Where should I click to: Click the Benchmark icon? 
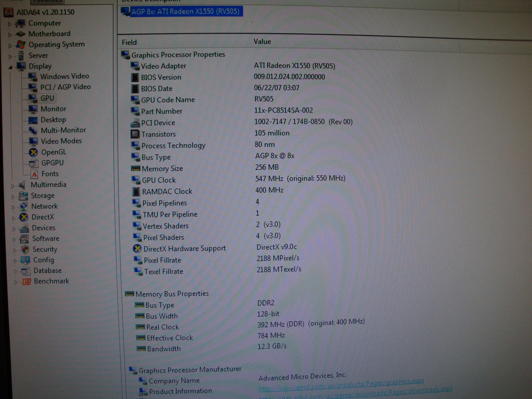point(26,281)
